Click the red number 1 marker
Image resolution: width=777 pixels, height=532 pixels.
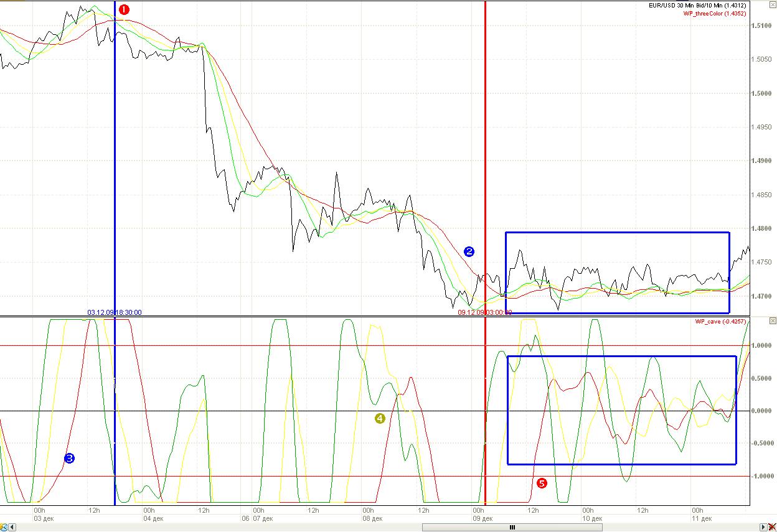pyautogui.click(x=124, y=9)
